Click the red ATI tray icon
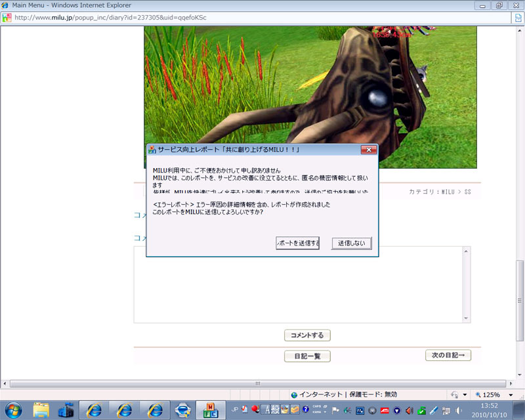525x420 pixels. click(384, 411)
